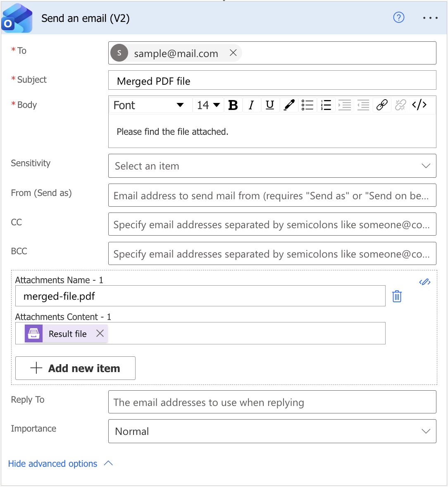Screen dimensions: 448x487
Task: Insert numbered list in body
Action: (x=326, y=105)
